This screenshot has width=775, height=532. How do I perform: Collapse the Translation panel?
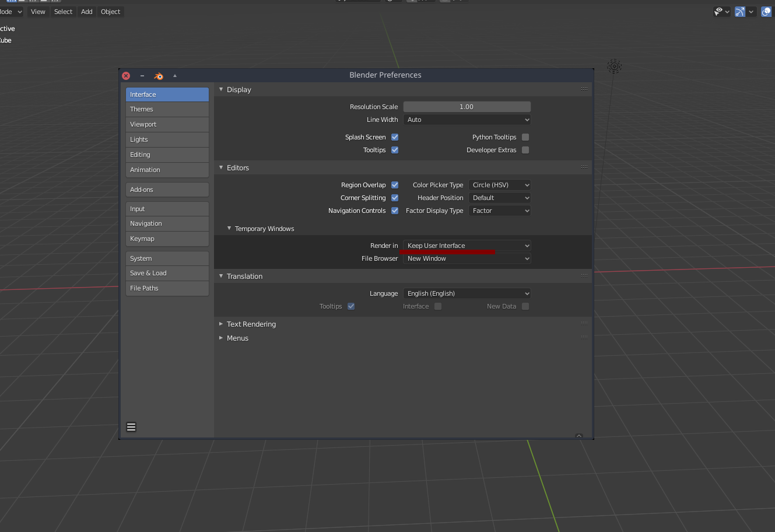click(x=221, y=276)
